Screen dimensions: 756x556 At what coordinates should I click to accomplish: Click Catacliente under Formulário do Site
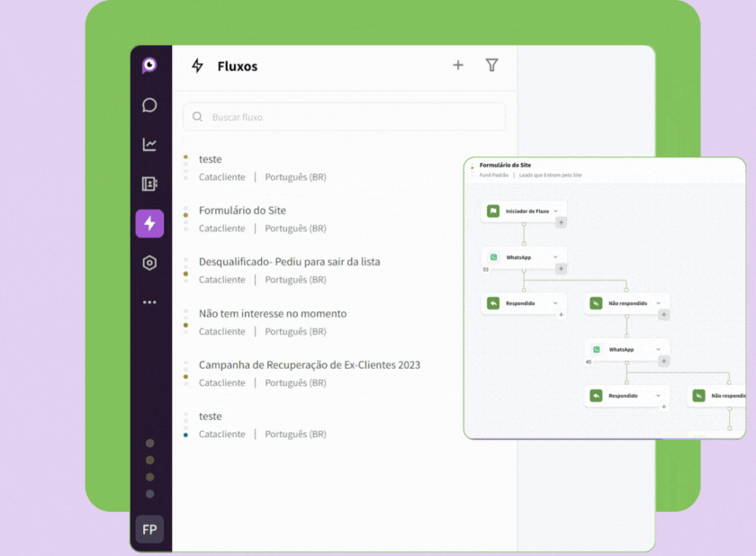pyautogui.click(x=221, y=229)
